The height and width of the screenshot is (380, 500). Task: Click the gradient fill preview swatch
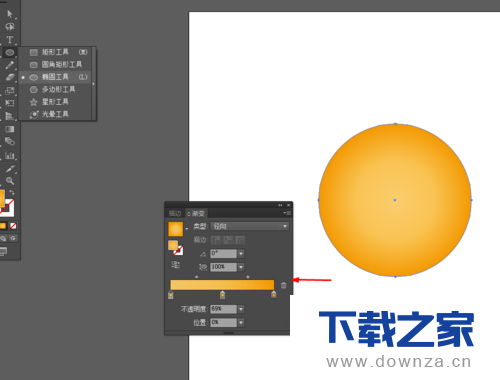(x=176, y=229)
